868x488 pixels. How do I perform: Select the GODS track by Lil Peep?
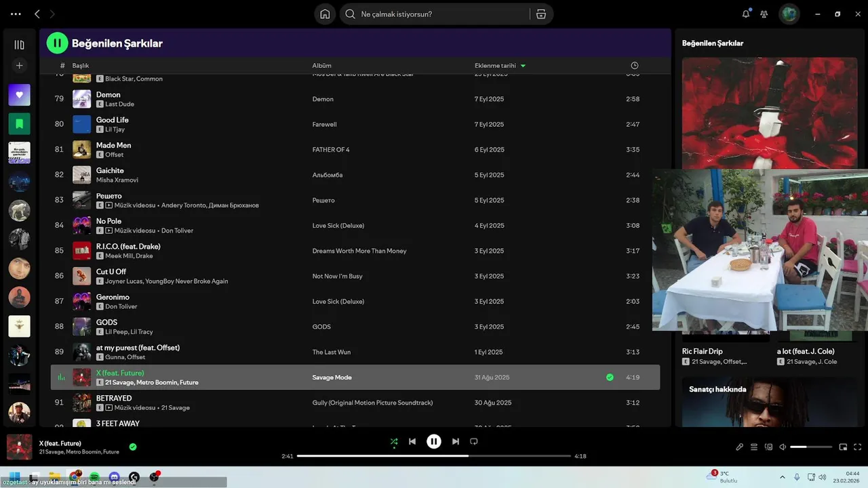click(106, 323)
